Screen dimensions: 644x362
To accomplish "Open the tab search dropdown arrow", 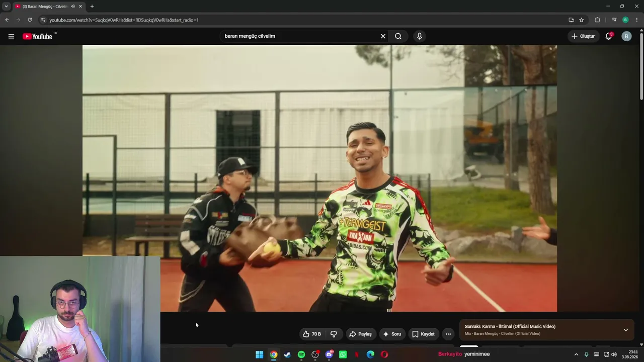I will [x=6, y=7].
